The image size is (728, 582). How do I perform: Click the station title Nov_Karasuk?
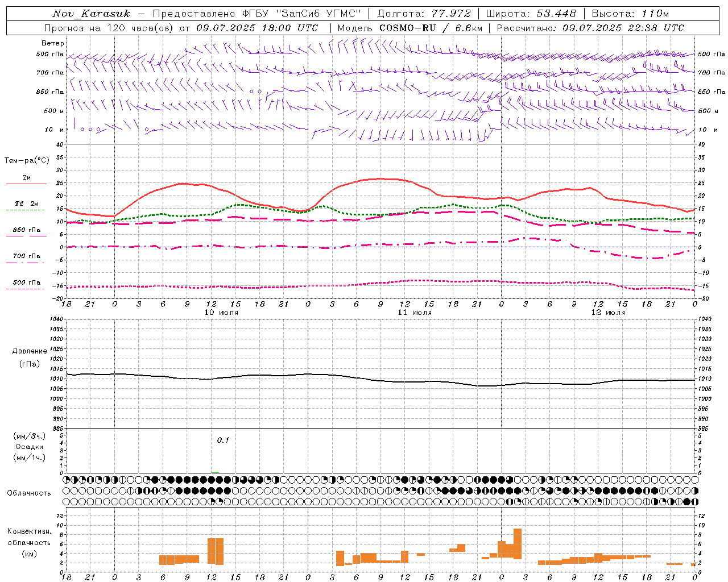tap(91, 14)
